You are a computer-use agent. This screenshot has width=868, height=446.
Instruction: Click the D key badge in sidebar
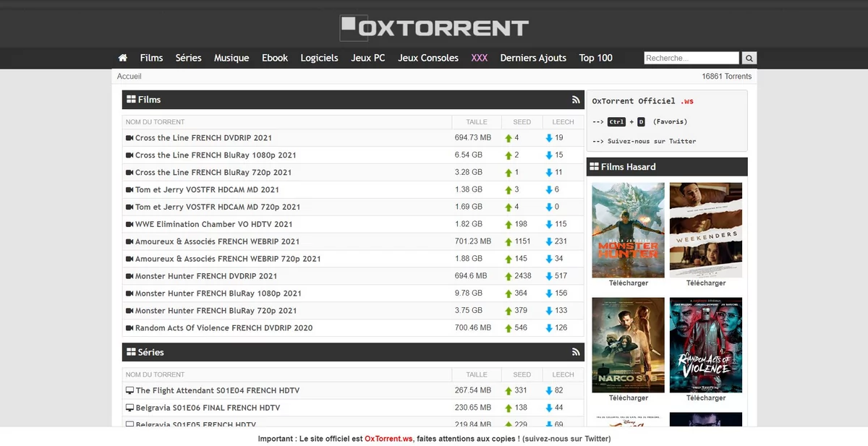pos(641,122)
